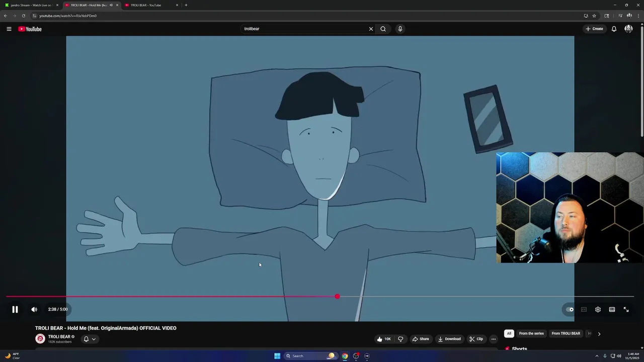The height and width of the screenshot is (362, 644).
Task: Enter full screen mode
Action: coord(626,309)
